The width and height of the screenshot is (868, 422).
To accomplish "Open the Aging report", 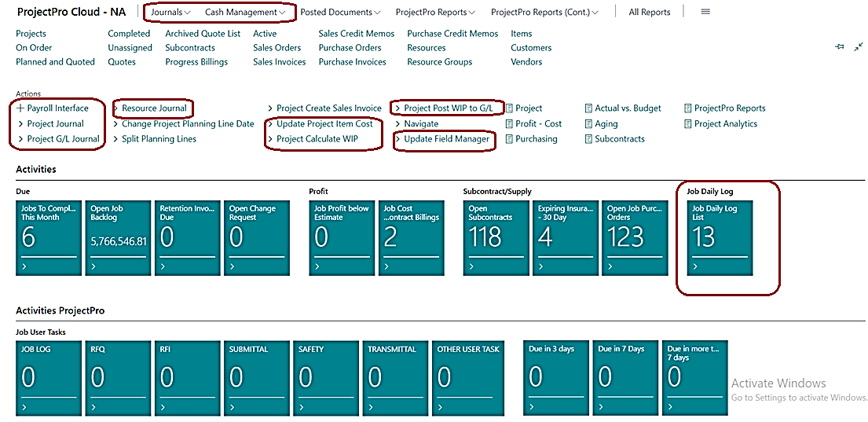I will click(602, 124).
